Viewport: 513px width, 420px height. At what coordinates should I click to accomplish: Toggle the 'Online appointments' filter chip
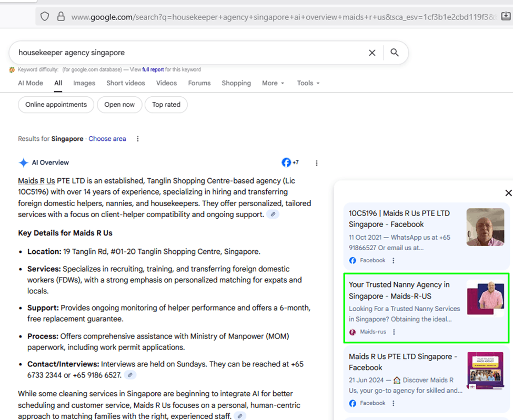point(56,105)
